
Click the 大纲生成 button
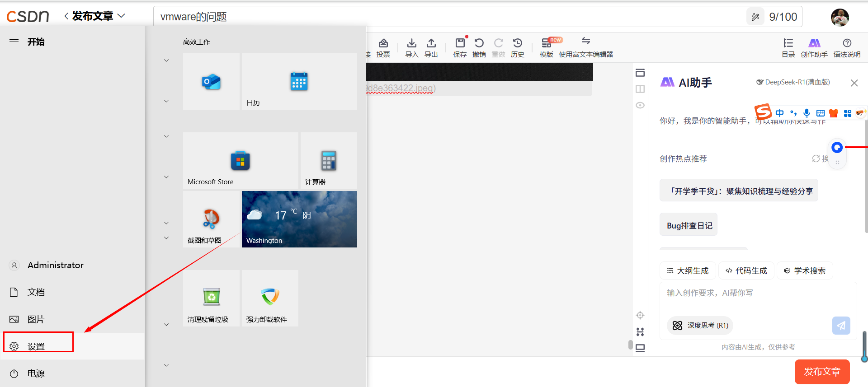(x=688, y=270)
